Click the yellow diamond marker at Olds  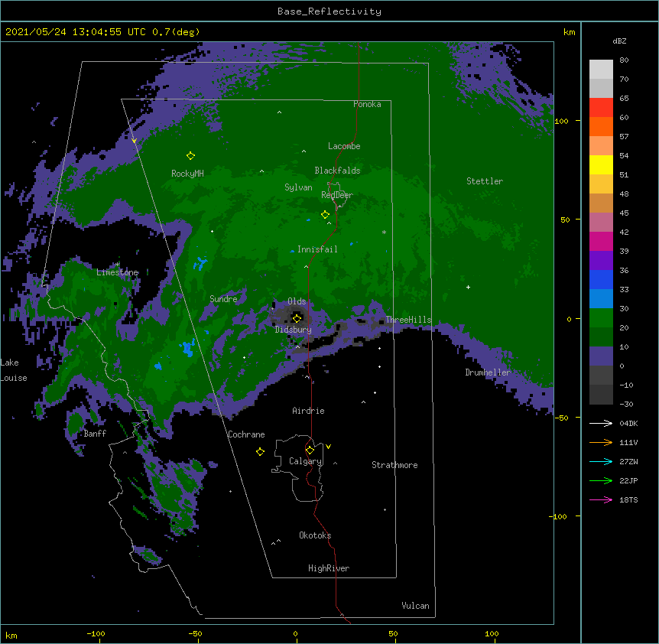(x=297, y=318)
